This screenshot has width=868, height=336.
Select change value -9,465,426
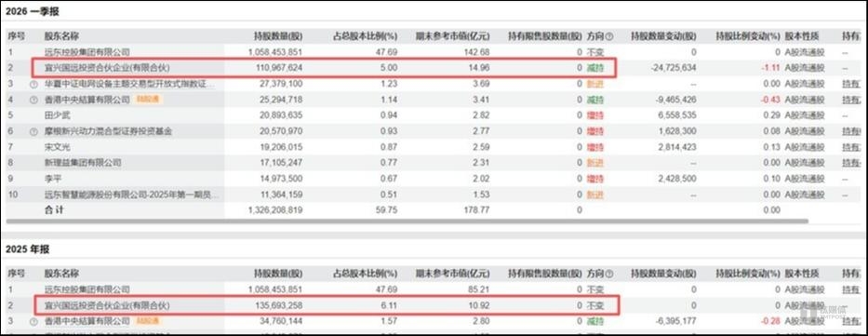[x=675, y=101]
